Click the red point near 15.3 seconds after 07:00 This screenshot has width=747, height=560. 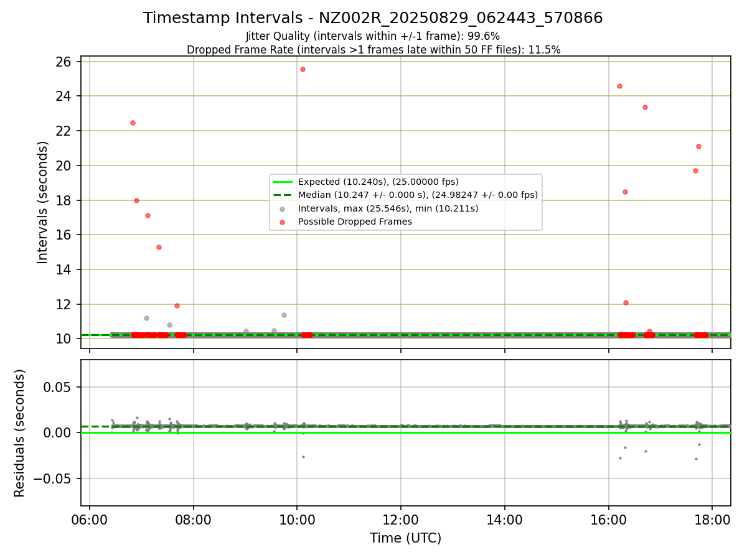click(x=159, y=247)
